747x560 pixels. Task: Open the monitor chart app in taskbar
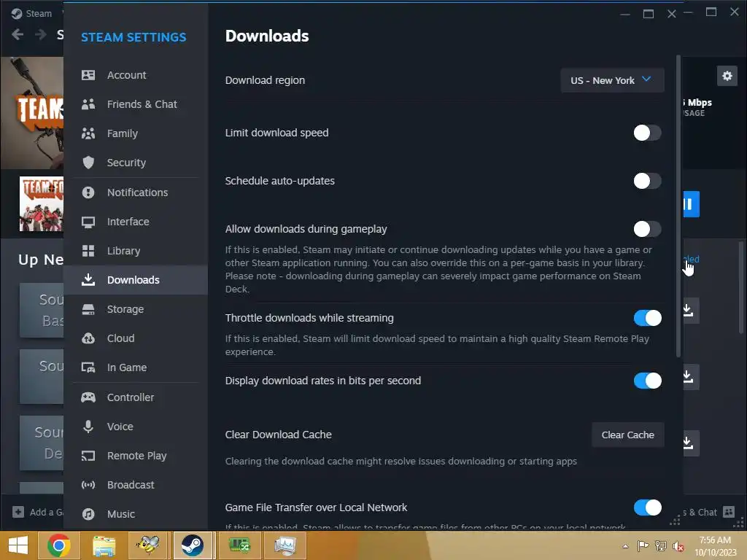click(285, 545)
